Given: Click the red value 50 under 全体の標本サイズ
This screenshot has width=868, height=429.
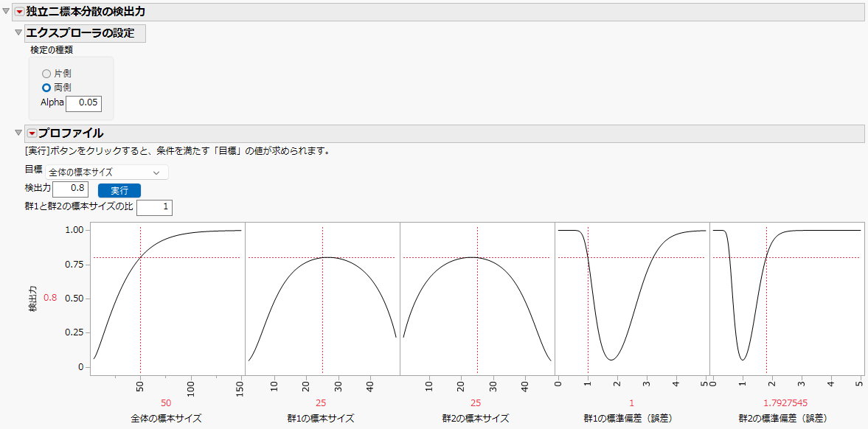Looking at the screenshot, I should click(165, 402).
